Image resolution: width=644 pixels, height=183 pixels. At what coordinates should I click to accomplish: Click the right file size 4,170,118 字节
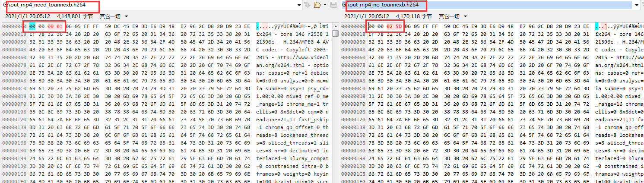413,16
